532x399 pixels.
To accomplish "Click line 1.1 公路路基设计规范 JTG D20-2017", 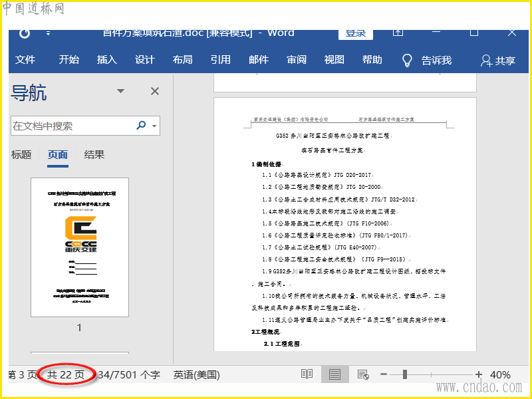I will [x=317, y=175].
